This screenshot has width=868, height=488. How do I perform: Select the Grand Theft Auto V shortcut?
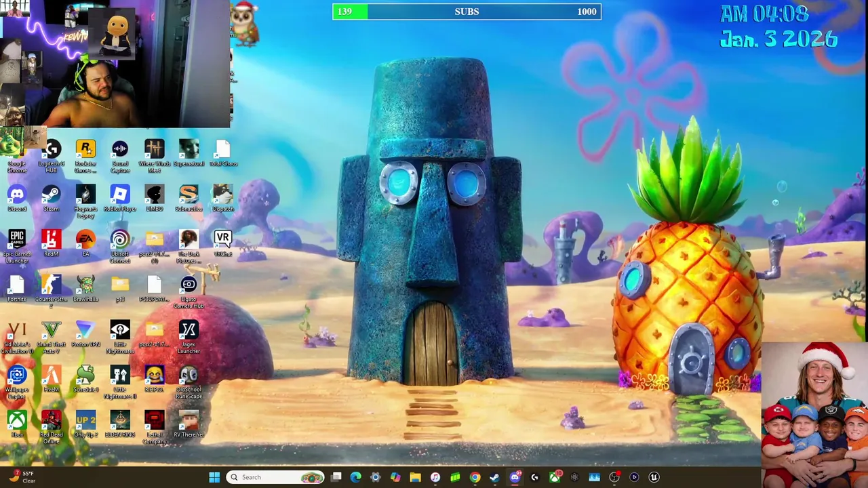coord(52,338)
